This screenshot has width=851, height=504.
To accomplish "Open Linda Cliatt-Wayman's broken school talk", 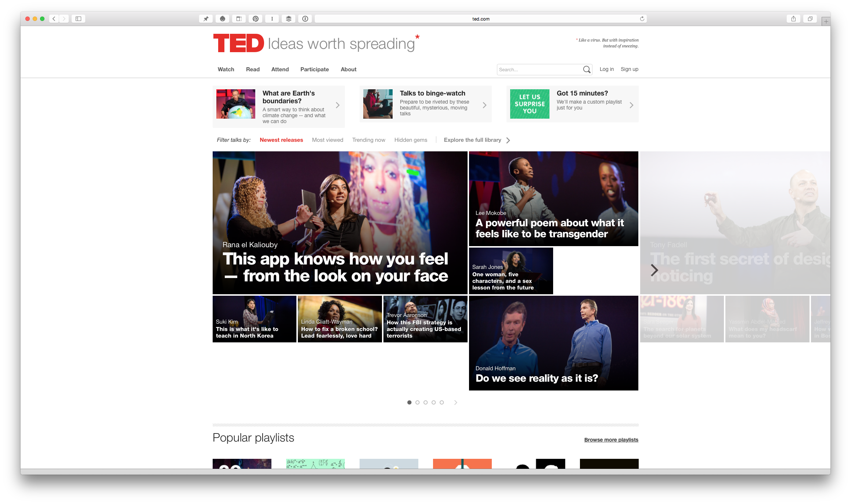I will (x=340, y=319).
